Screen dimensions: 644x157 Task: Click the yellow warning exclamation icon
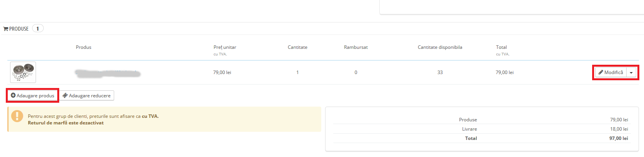click(x=17, y=116)
